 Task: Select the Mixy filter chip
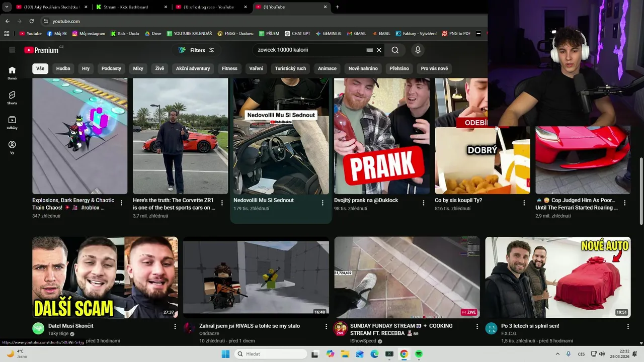138,68
